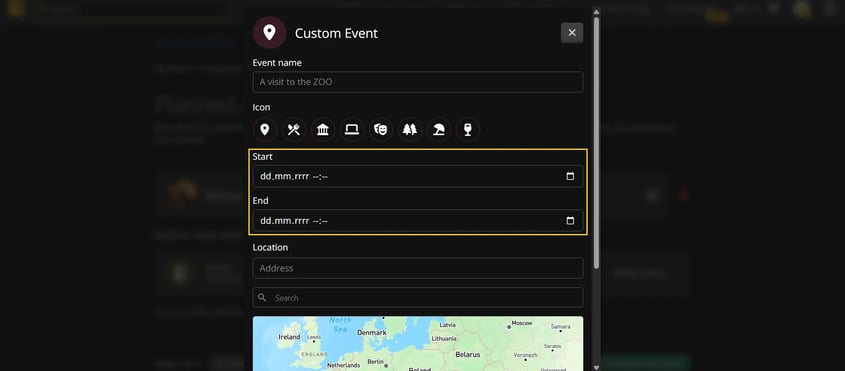
Task: Click Denmark on the map
Action: pos(372,333)
